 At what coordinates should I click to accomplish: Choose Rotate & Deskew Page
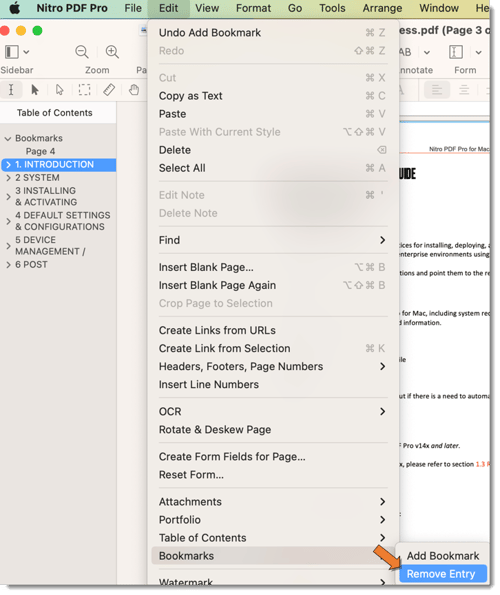[272, 430]
